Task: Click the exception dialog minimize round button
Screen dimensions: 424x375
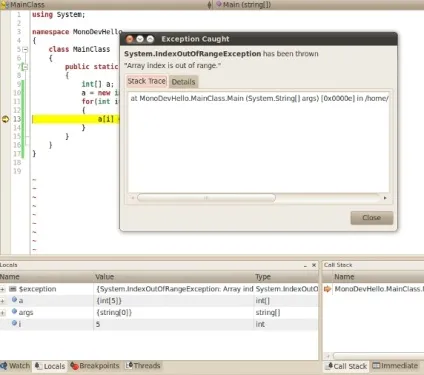Action: coord(140,39)
